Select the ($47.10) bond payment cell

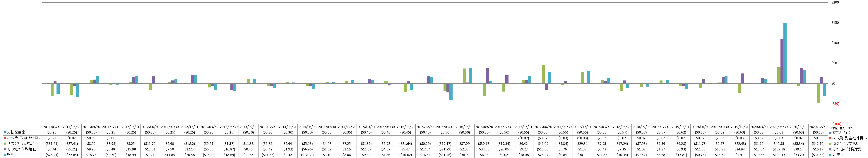(x=818, y=144)
